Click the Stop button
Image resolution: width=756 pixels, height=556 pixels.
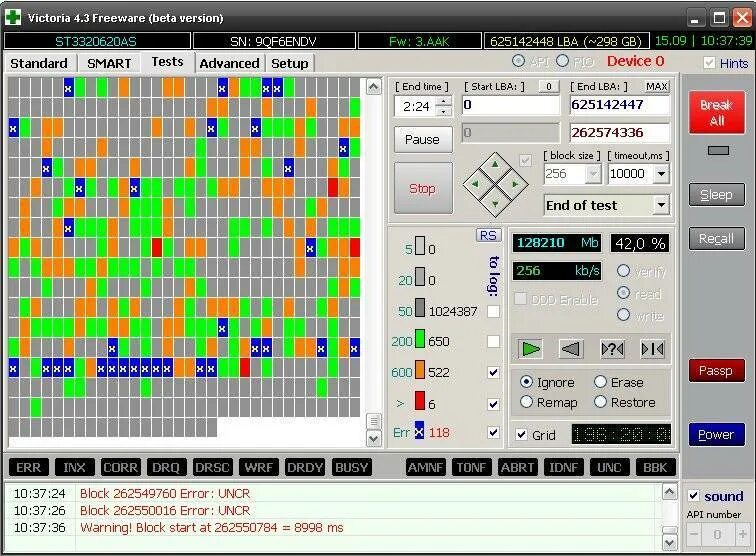[x=423, y=188]
